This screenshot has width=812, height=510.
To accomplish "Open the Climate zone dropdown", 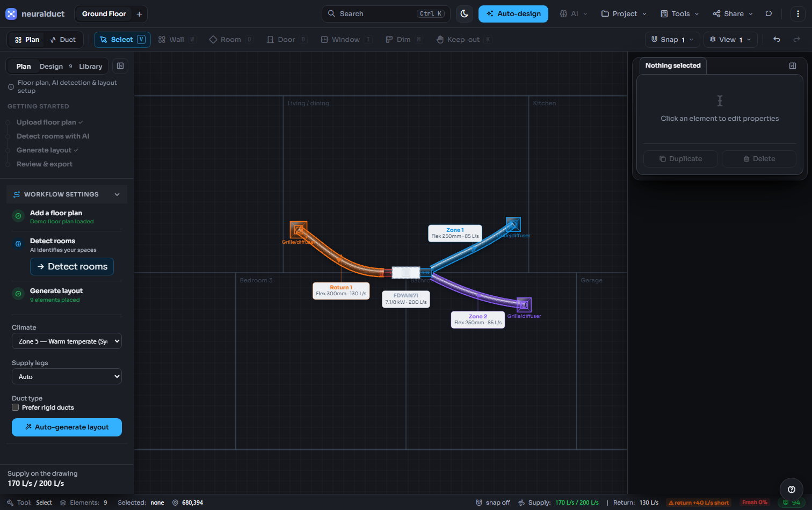I will point(67,341).
